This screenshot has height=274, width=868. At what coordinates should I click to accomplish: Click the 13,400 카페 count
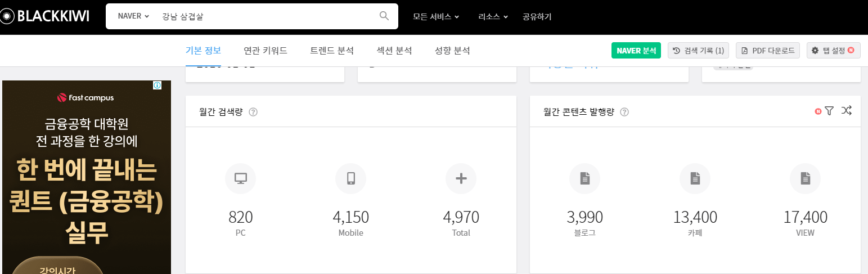(695, 217)
